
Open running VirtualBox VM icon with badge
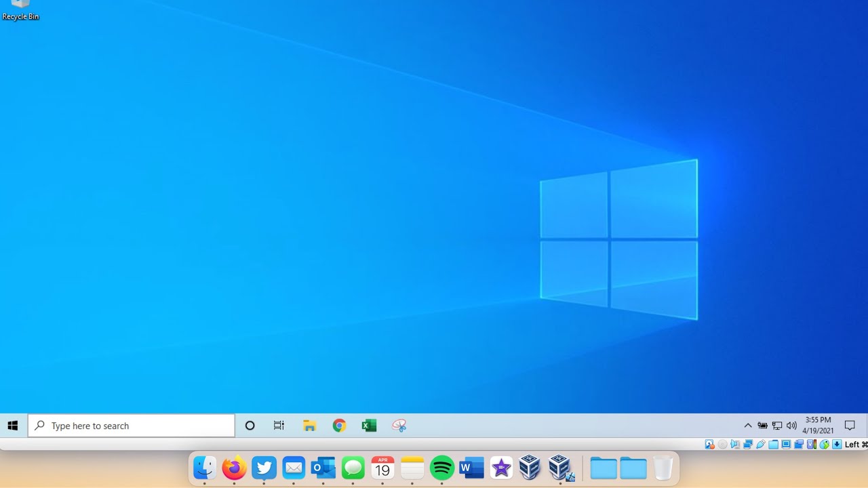point(560,468)
